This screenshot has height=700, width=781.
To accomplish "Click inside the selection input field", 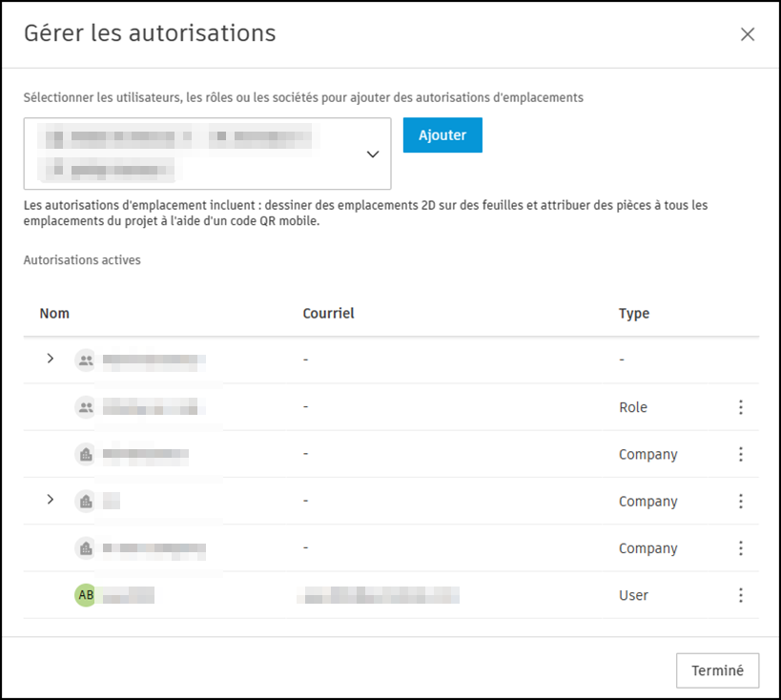I will 207,154.
